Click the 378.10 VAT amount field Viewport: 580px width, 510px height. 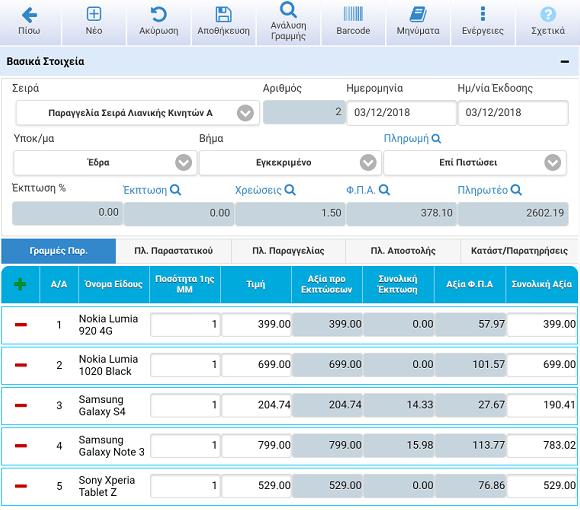401,213
